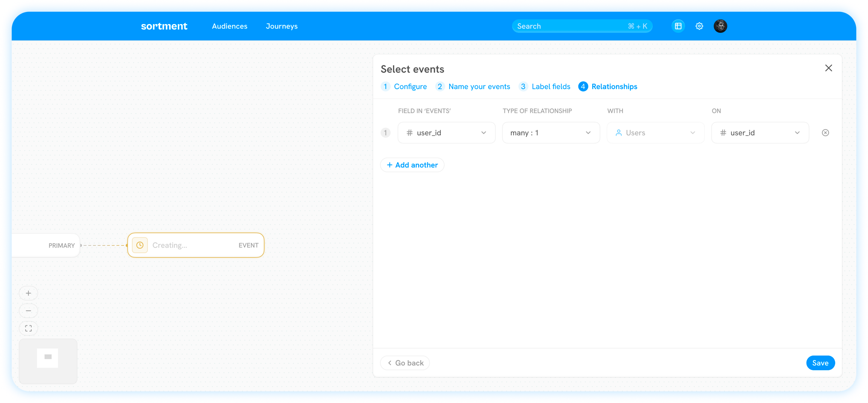The height and width of the screenshot is (403, 868).
Task: Fit canvas to view with fullscreen icon
Action: [28, 328]
